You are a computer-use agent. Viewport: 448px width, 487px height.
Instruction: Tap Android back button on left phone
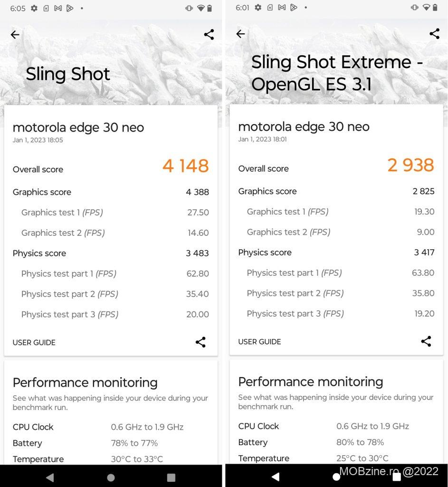(x=50, y=477)
